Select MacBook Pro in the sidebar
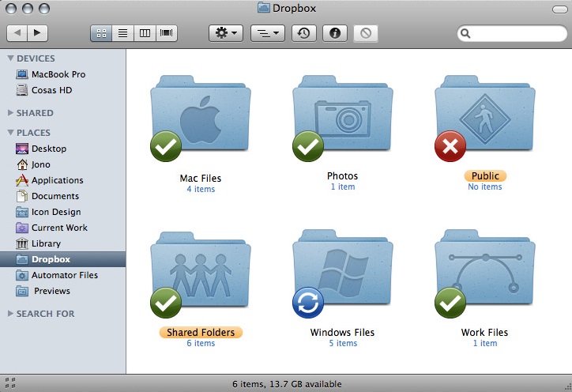This screenshot has height=392, width=572. [x=62, y=74]
